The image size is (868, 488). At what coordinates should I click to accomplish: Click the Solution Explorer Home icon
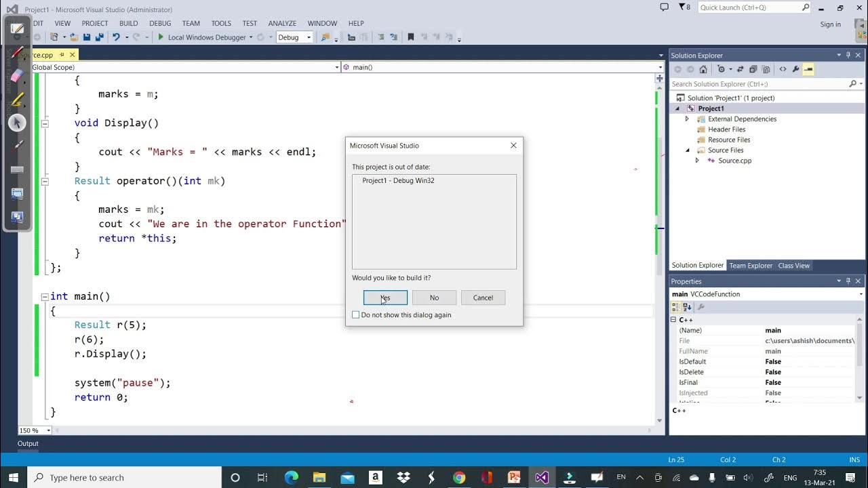(703, 69)
